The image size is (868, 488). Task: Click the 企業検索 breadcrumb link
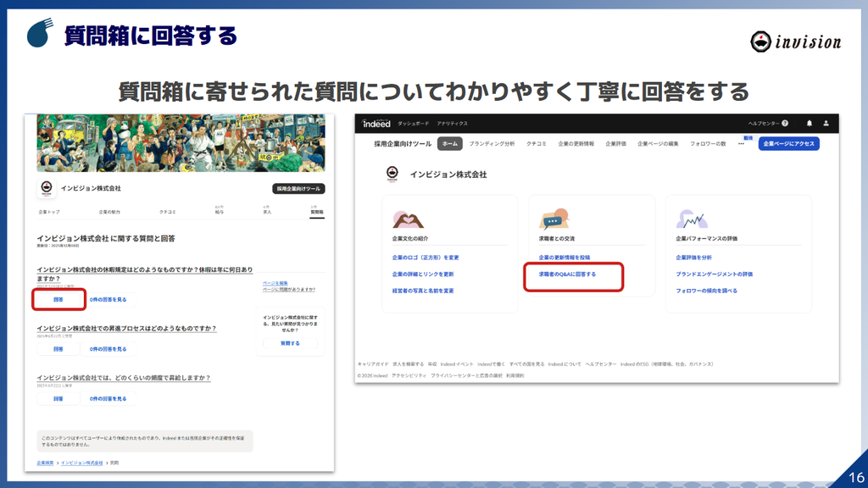45,463
